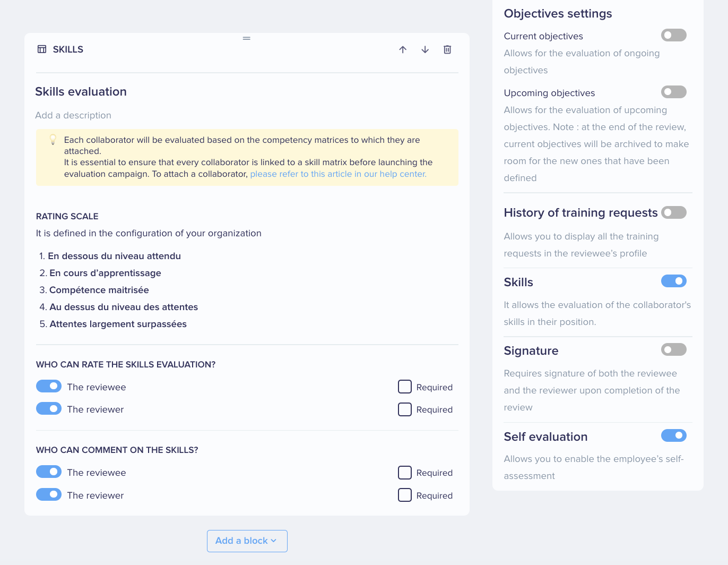Screen dimensions: 728x565
Task: Edit the Skills evaluation title
Action: coord(81,91)
